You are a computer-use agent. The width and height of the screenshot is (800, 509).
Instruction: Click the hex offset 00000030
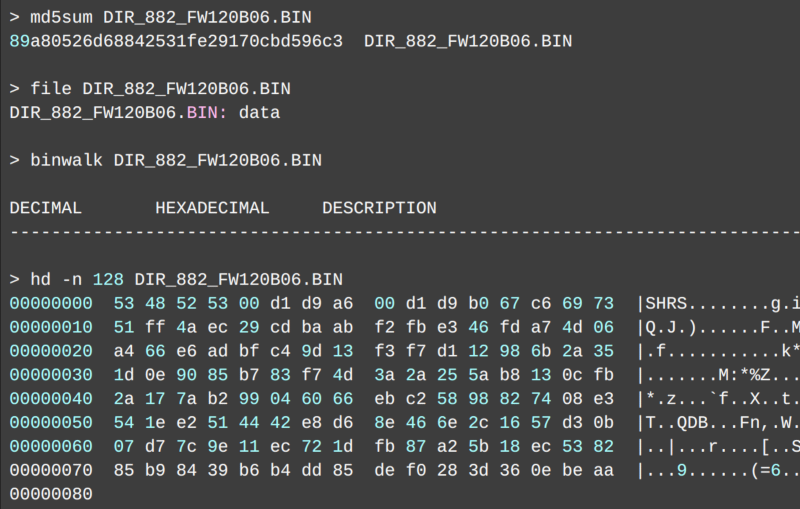[51, 374]
